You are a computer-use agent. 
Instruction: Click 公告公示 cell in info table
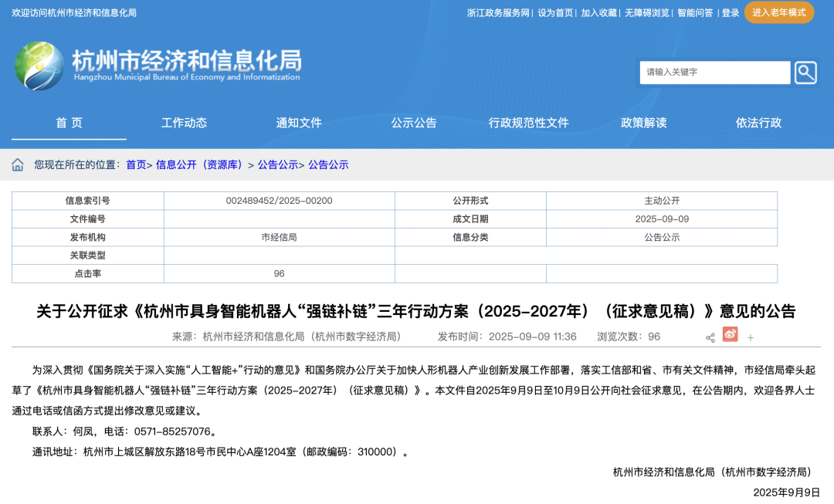click(x=662, y=237)
